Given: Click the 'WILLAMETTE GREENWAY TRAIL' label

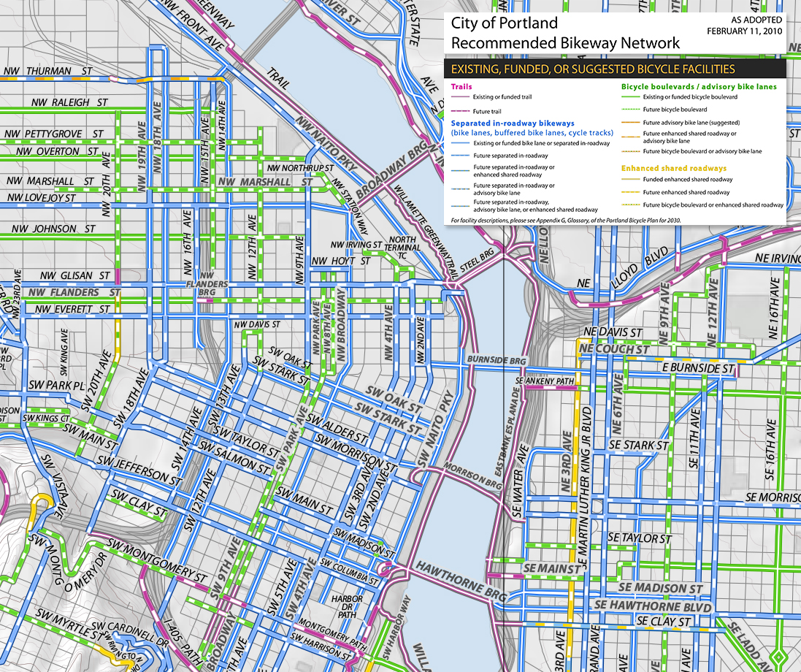Looking at the screenshot, I should (x=424, y=230).
